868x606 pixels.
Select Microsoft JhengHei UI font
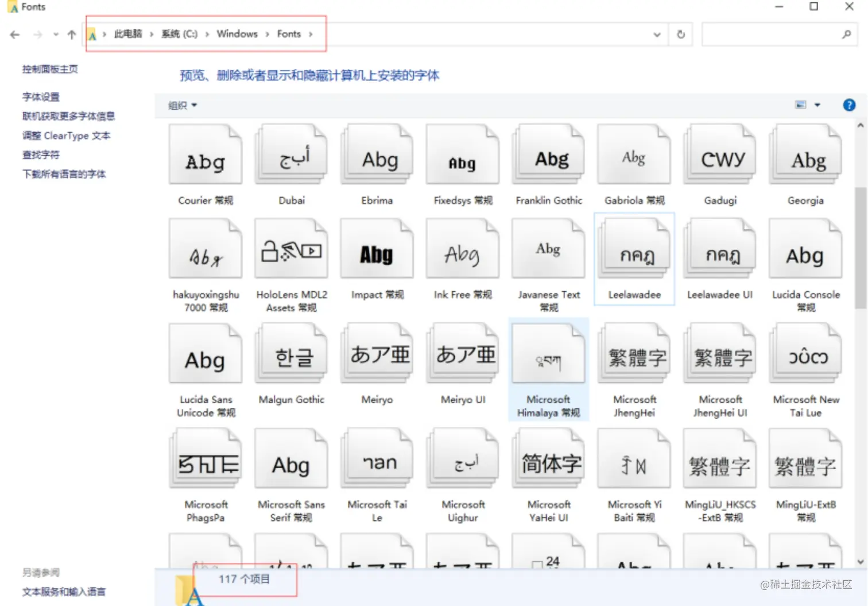(x=720, y=354)
